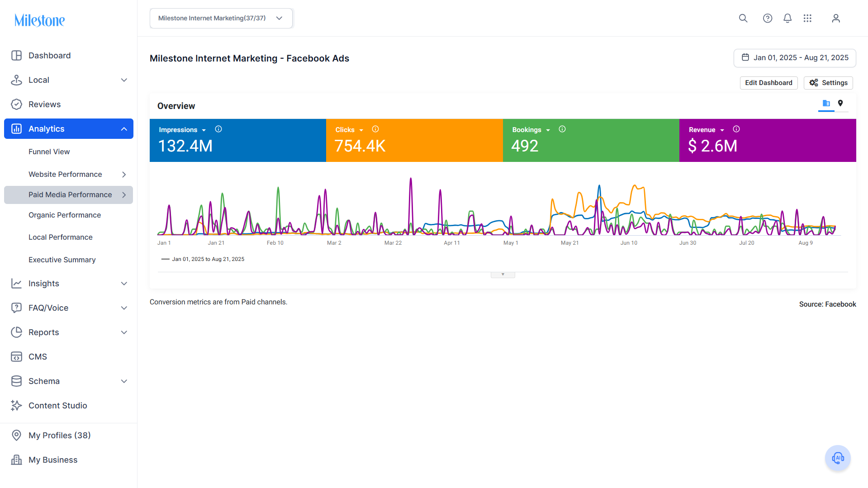Open the notifications bell
Viewport: 868px width, 488px height.
[x=787, y=18]
